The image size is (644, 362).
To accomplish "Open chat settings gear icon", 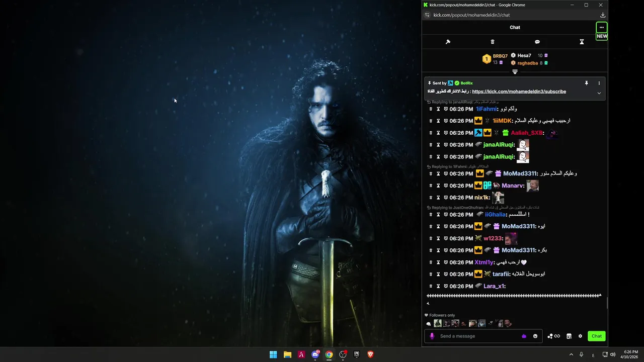I will click(580, 336).
